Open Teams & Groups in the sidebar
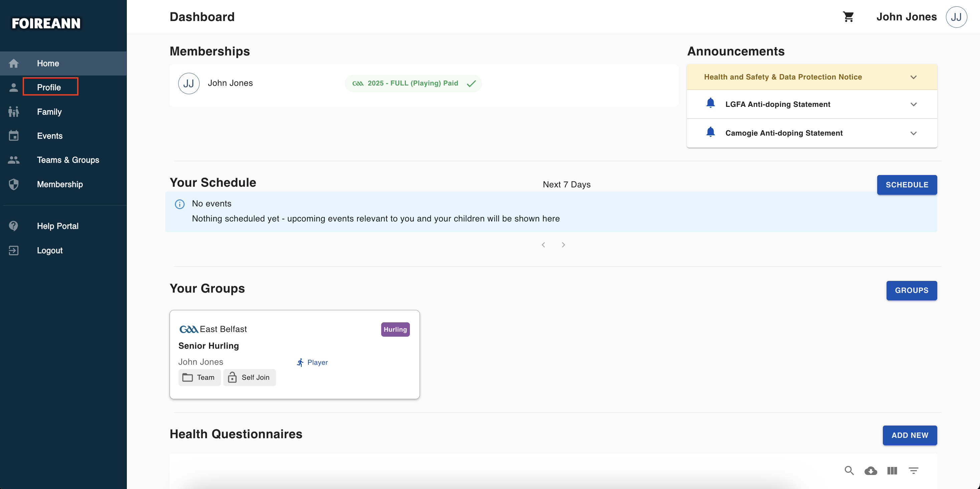Image resolution: width=980 pixels, height=489 pixels. coord(63,160)
